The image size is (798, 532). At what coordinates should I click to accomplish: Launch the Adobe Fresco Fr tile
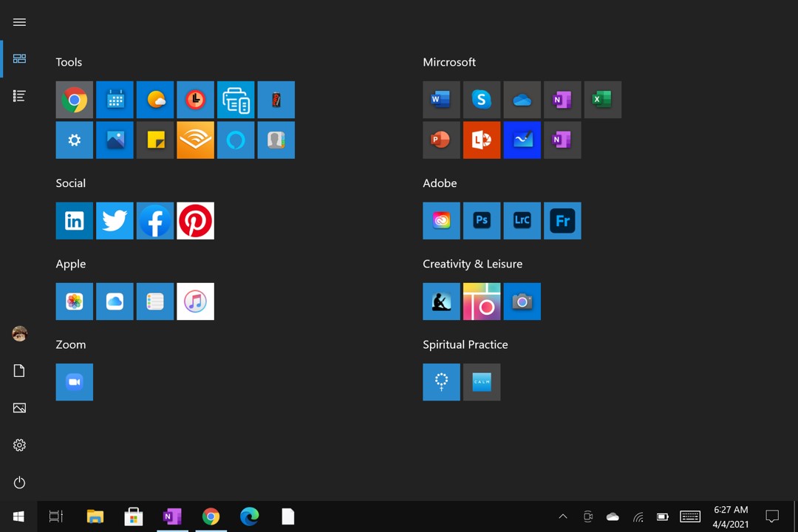click(x=562, y=221)
